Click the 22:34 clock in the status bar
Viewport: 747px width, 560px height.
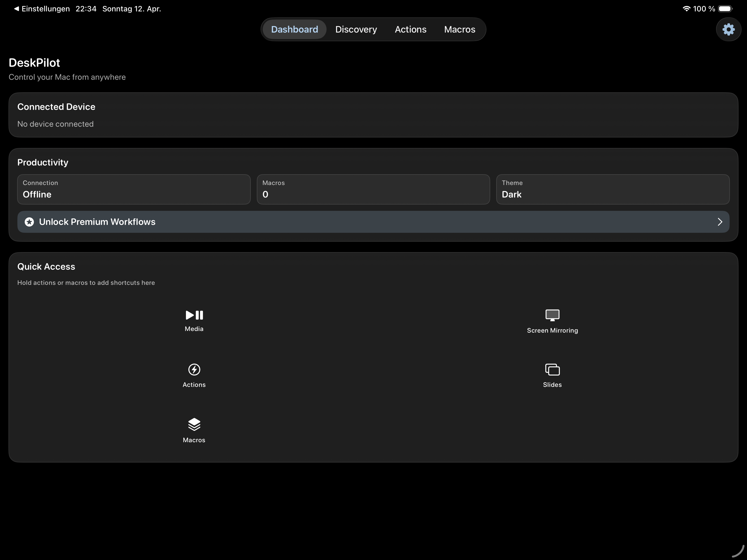click(86, 9)
